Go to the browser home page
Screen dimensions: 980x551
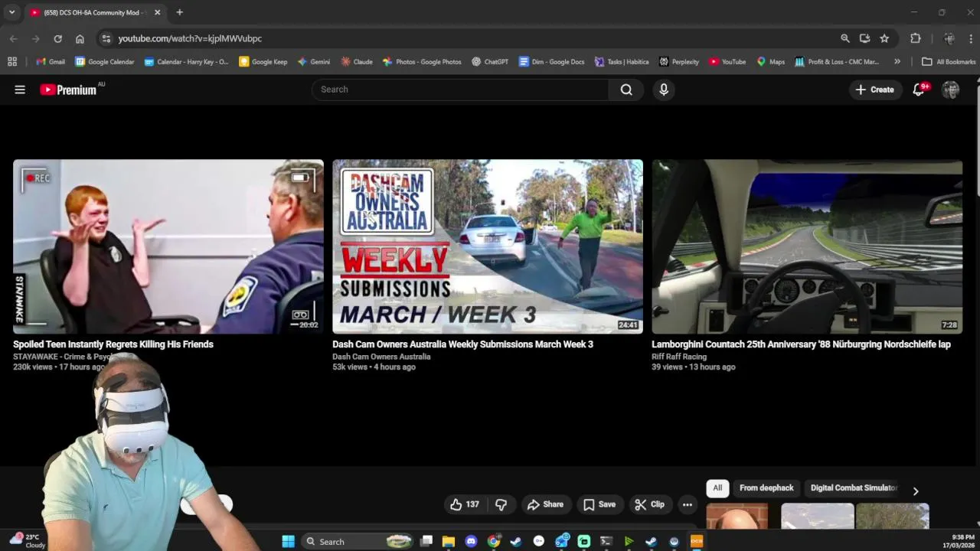pyautogui.click(x=80, y=38)
